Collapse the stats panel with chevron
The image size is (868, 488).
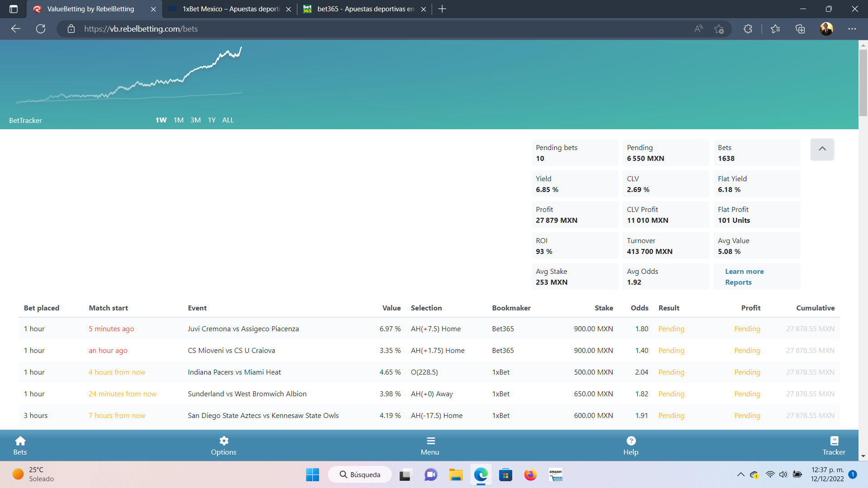tap(822, 149)
